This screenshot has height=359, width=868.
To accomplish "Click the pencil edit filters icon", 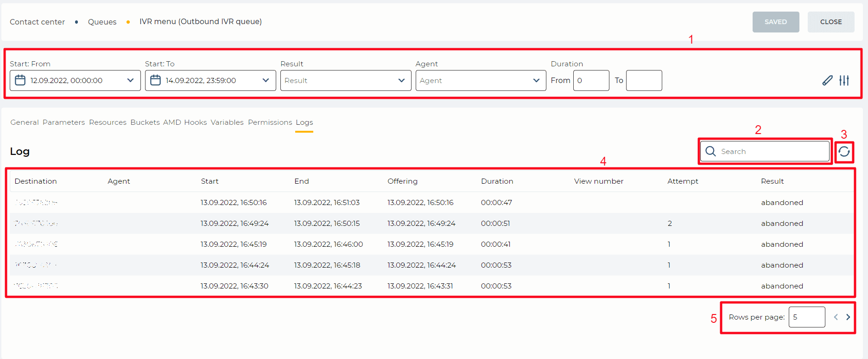I will coord(827,80).
